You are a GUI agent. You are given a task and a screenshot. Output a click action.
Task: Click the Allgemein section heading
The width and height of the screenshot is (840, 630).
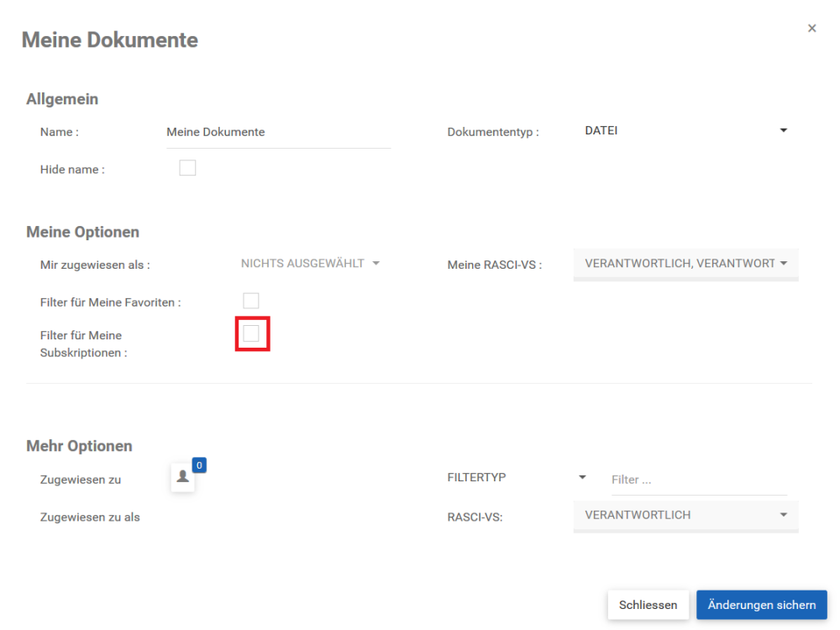[x=62, y=99]
